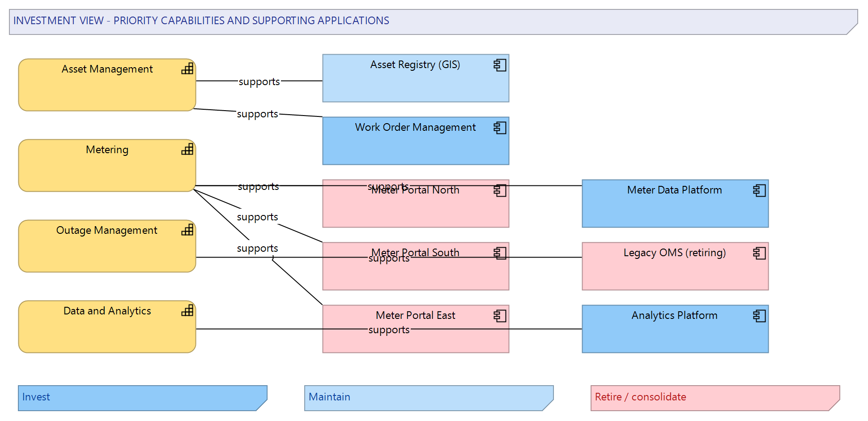Select the Meter Data Platform label
The width and height of the screenshot is (868, 421).
point(674,190)
